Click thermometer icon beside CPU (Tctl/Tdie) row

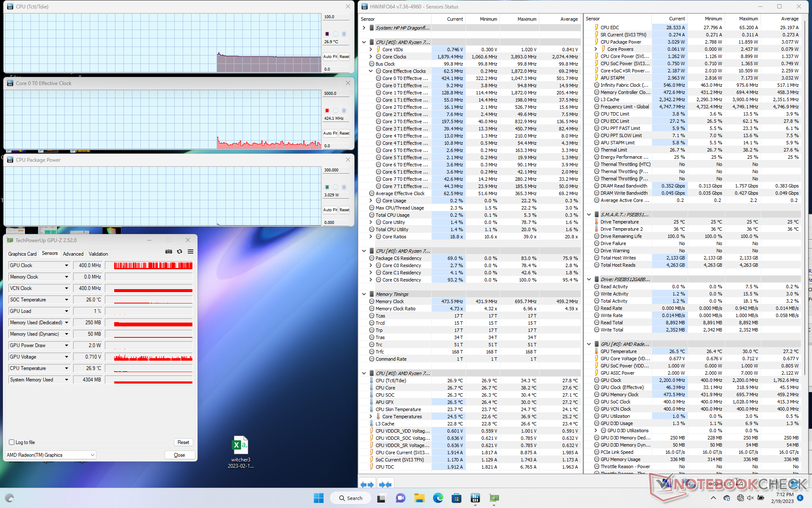click(x=372, y=381)
